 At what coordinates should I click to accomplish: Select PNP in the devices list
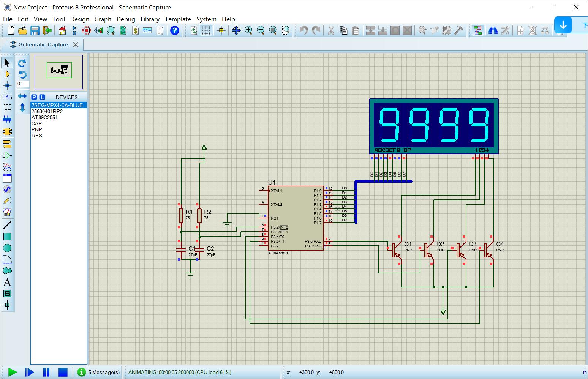click(x=59, y=129)
